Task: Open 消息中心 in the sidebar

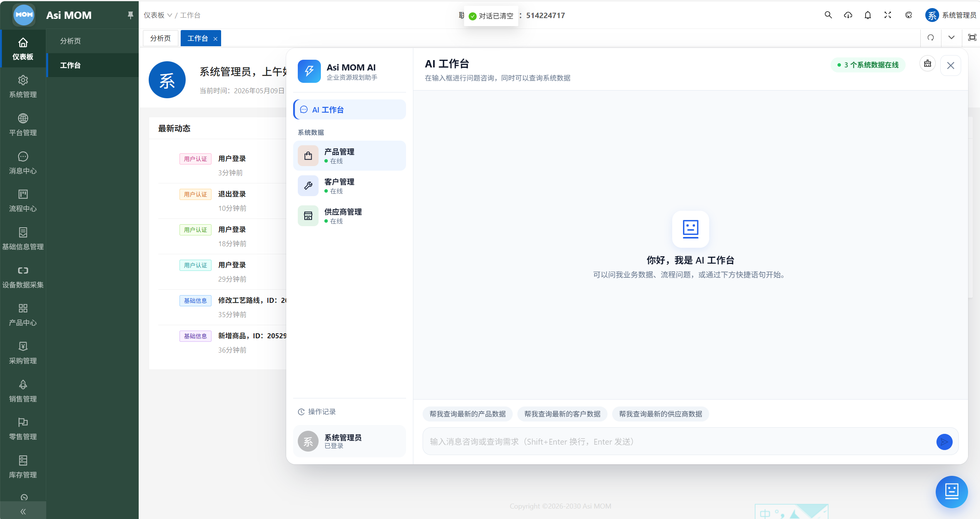Action: click(x=23, y=163)
